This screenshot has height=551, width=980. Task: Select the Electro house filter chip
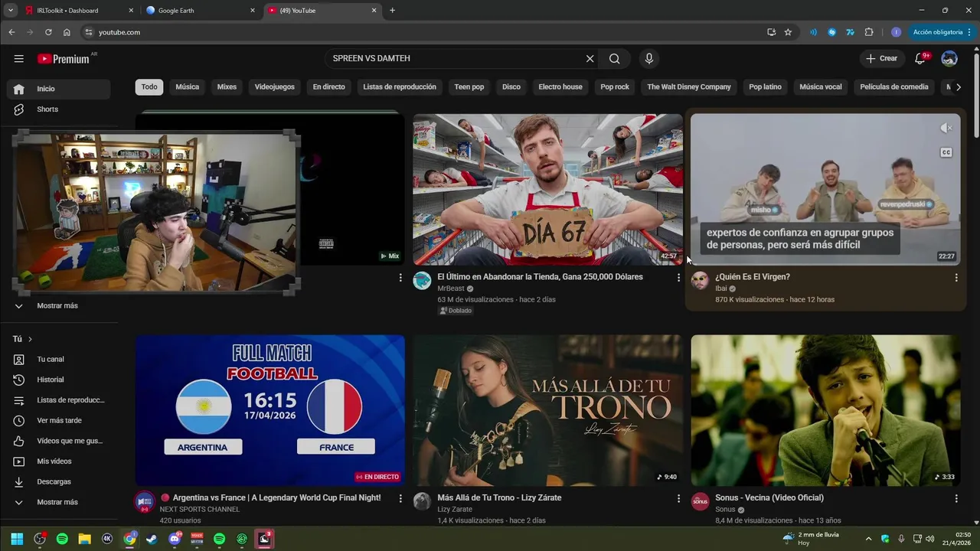pos(560,87)
